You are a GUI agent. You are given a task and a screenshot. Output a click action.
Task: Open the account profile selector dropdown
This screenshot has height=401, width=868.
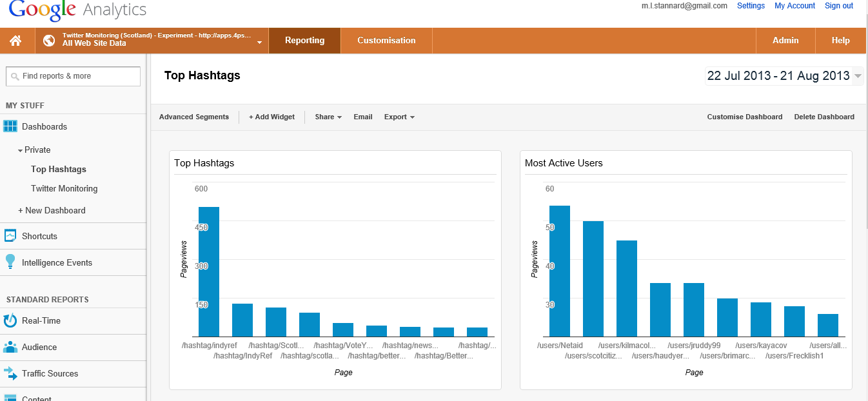pos(152,40)
